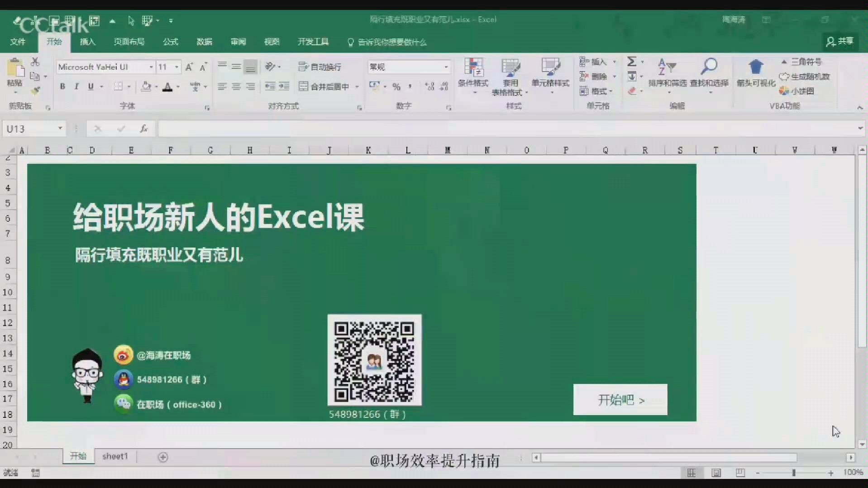Viewport: 868px width, 488px height.
Task: Increase font size with the larger A
Action: 190,67
